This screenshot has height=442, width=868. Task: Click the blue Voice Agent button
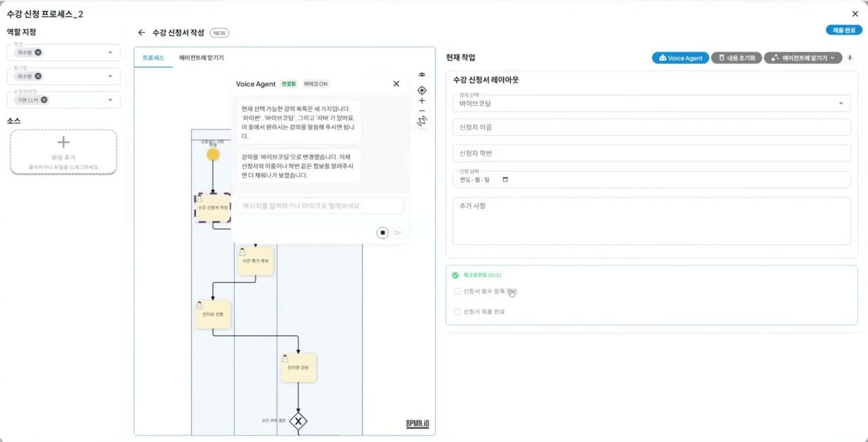tap(680, 58)
